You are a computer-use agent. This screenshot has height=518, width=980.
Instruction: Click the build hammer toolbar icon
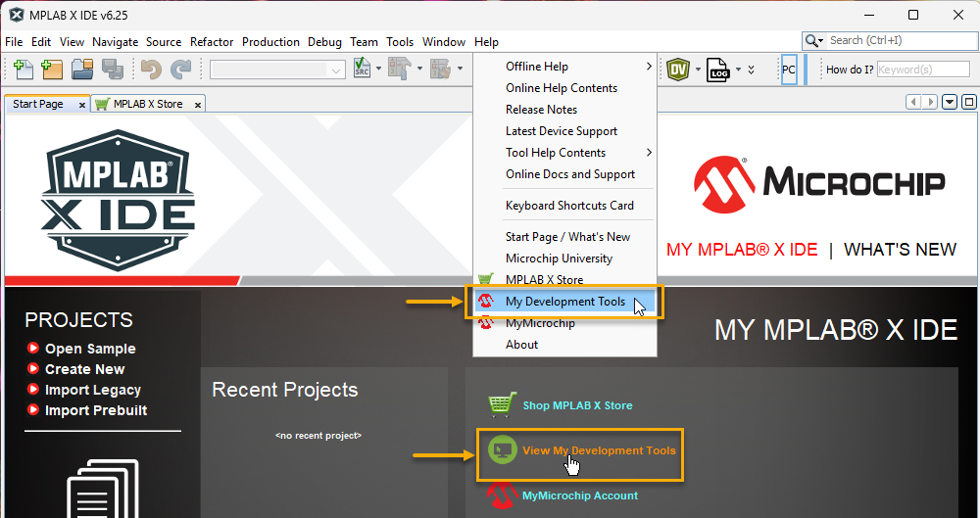(398, 70)
